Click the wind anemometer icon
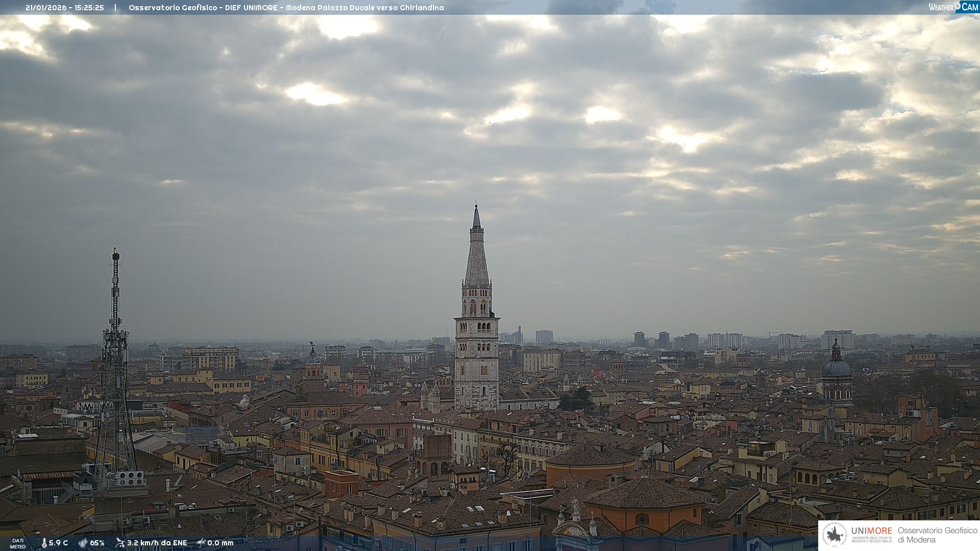980x551 pixels. (120, 543)
